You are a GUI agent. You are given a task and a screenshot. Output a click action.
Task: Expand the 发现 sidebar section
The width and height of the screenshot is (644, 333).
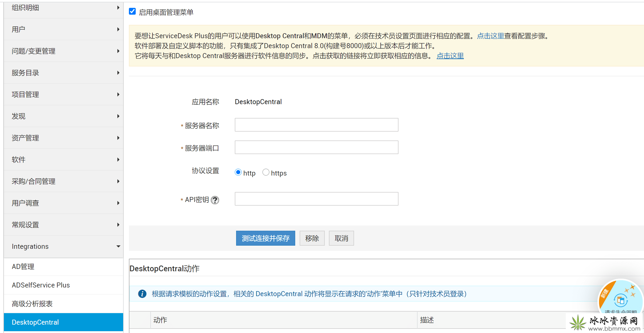point(64,116)
